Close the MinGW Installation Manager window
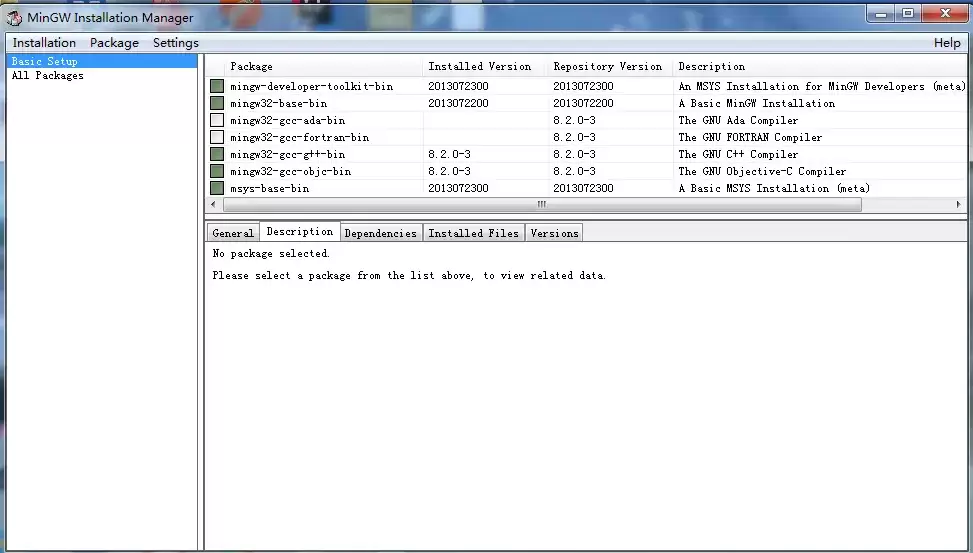Screen dimensions: 973x553 945,14
